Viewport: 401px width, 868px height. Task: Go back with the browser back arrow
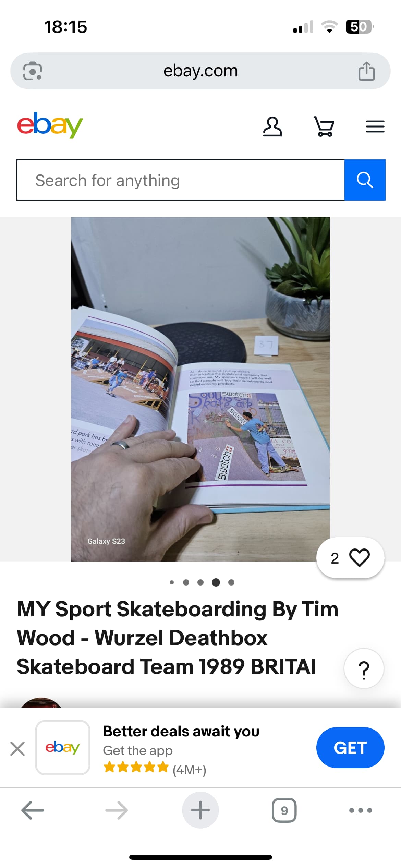(x=33, y=810)
